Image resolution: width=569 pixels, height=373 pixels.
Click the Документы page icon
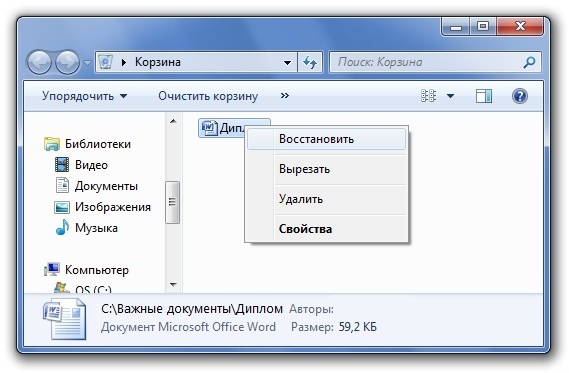pyautogui.click(x=62, y=185)
